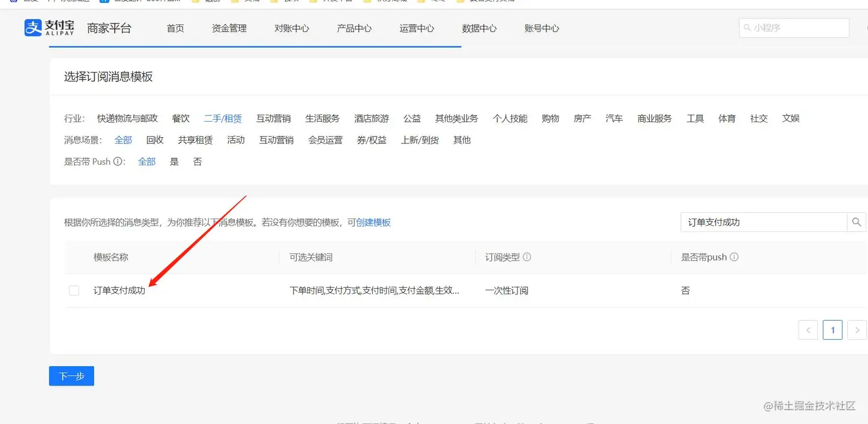Select 全部 in 消息场景 row
Image resolution: width=868 pixels, height=424 pixels.
[x=123, y=140]
